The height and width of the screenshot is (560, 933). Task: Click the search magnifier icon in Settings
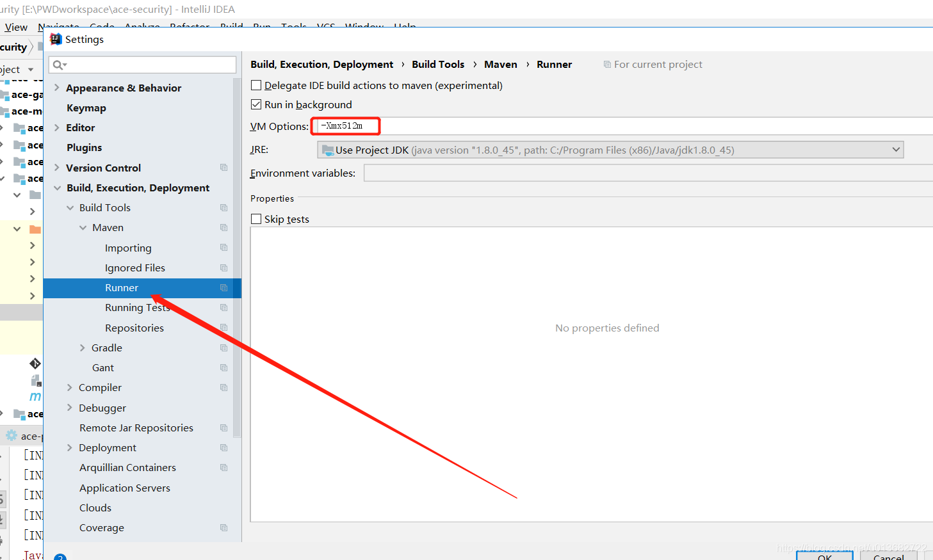[58, 65]
